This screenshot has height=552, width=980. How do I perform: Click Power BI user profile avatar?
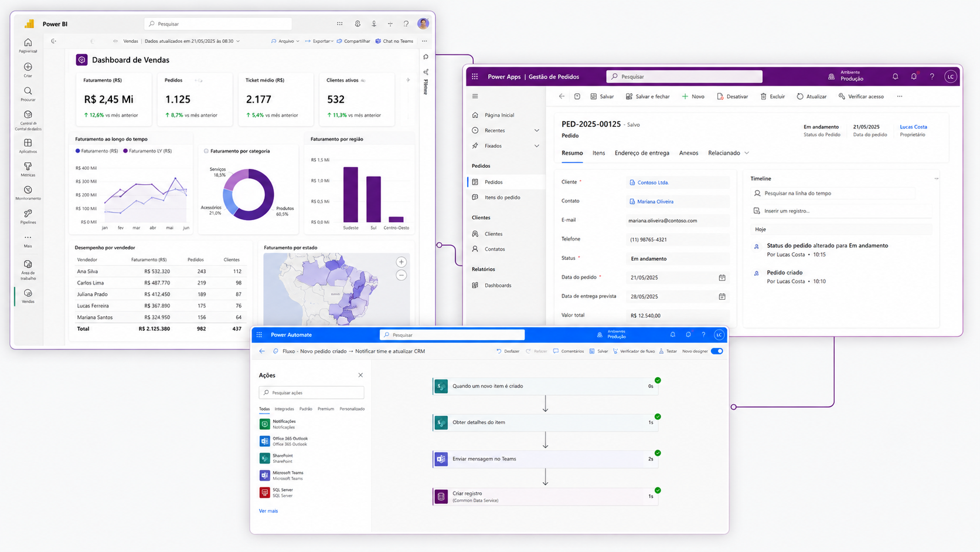tap(423, 23)
